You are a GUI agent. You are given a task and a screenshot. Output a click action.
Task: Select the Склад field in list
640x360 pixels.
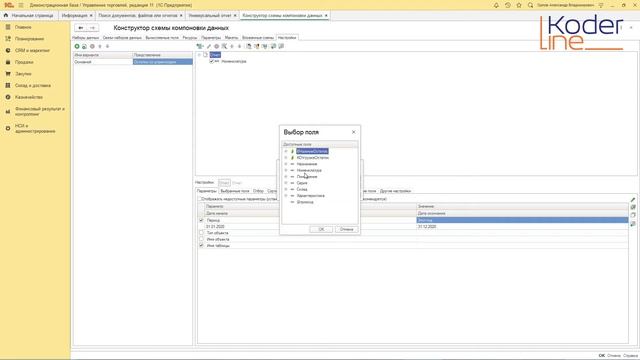tap(302, 189)
